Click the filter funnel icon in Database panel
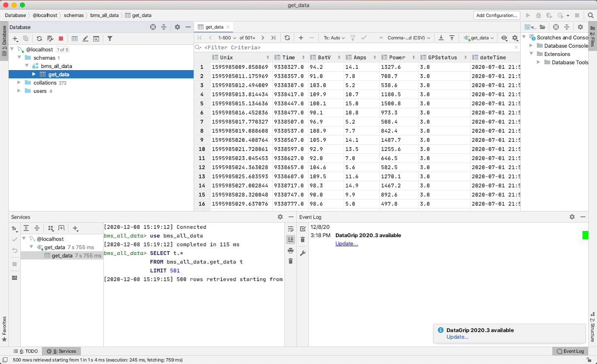The image size is (597, 364). click(110, 39)
